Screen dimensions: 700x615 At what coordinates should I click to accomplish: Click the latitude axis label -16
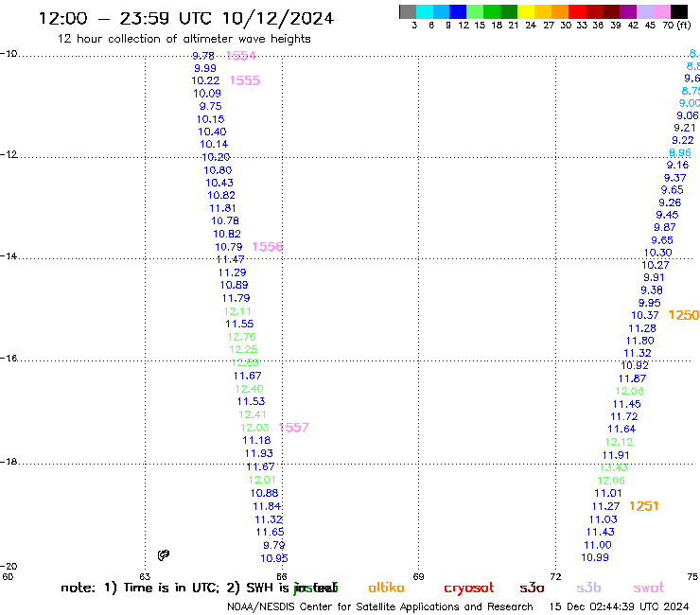(9, 359)
